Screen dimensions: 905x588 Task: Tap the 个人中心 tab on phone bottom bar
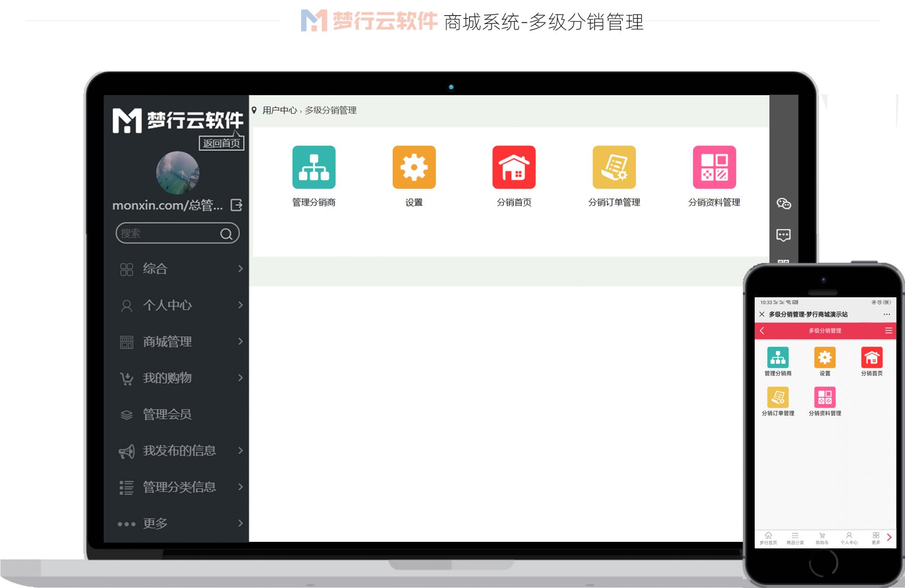849,538
